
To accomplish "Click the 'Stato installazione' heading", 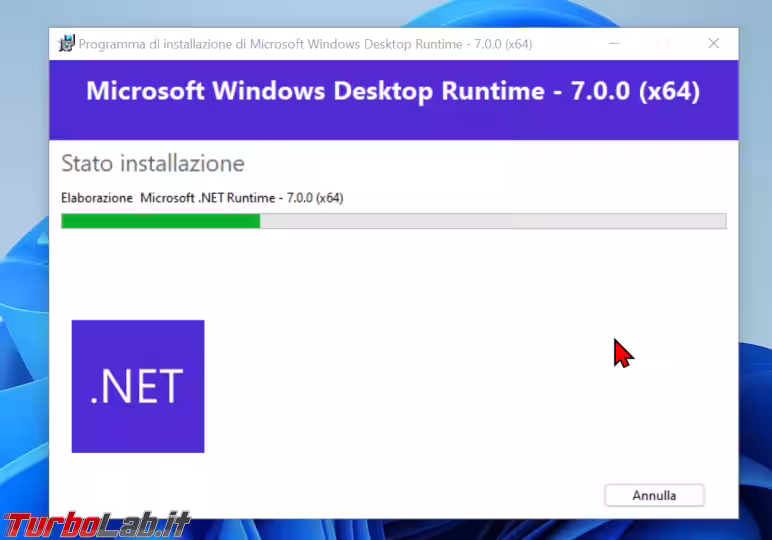I will pos(153,163).
